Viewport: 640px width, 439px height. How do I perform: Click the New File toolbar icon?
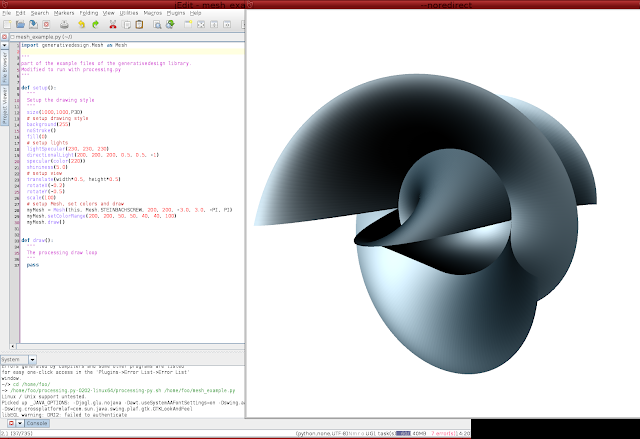point(7,24)
